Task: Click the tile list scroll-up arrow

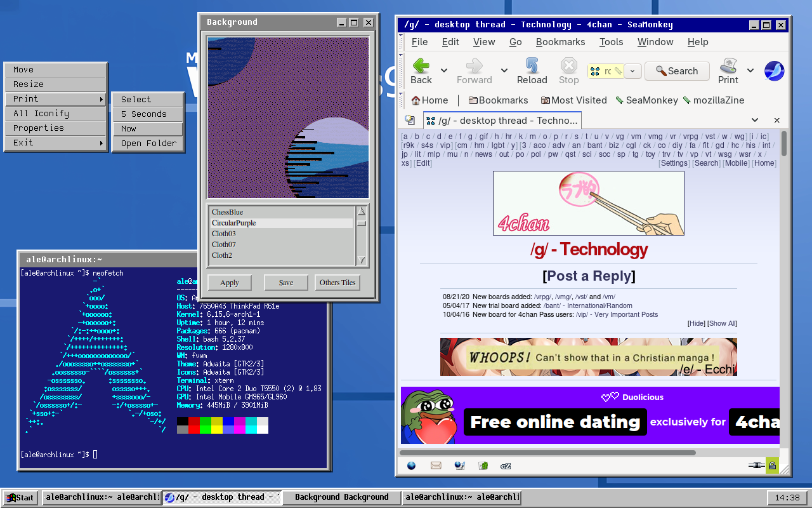Action: tap(362, 211)
